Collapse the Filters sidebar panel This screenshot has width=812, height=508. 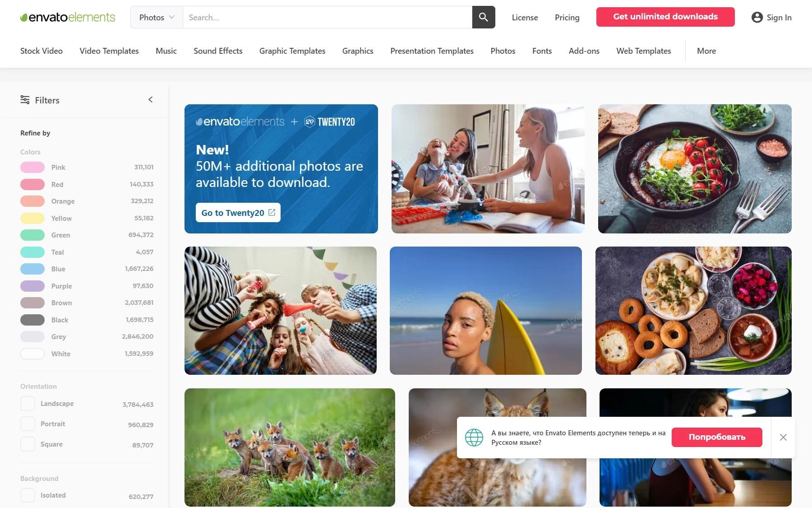[150, 99]
